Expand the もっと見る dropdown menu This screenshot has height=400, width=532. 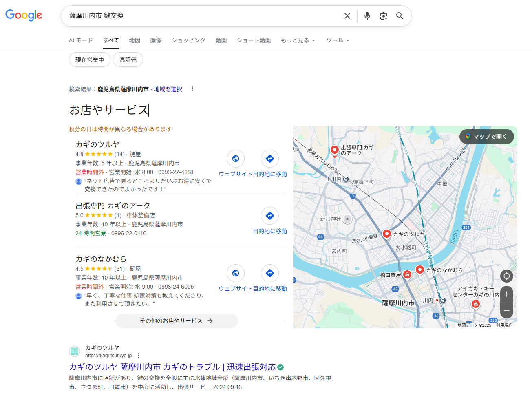coord(298,40)
